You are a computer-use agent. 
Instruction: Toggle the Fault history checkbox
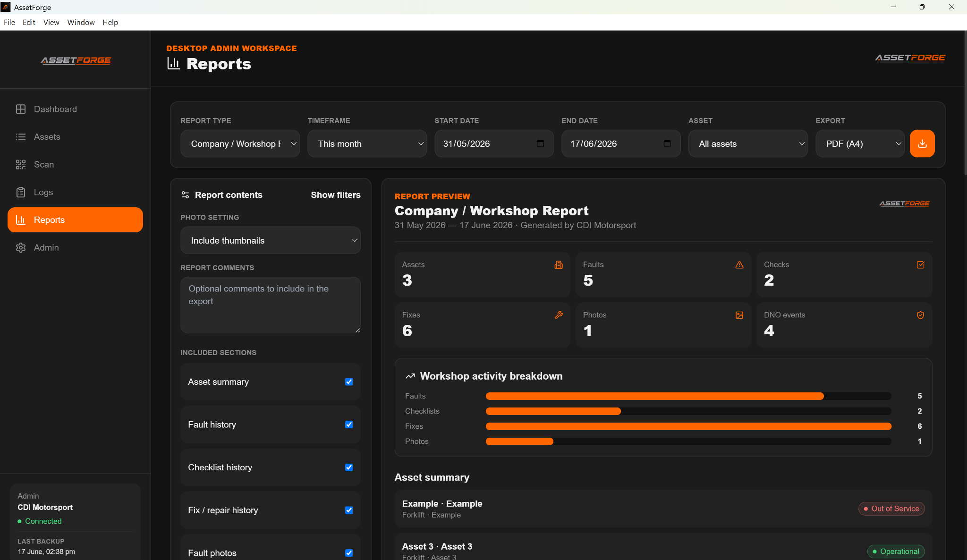[349, 424]
